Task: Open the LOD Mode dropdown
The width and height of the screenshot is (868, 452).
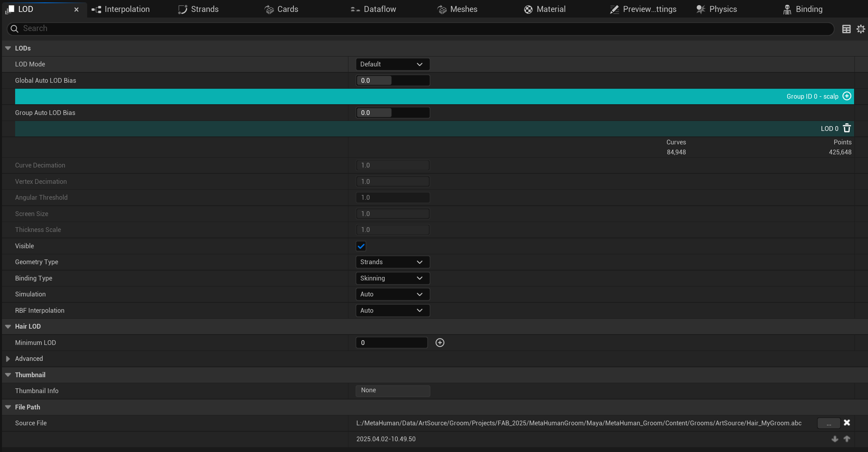Action: (x=393, y=64)
